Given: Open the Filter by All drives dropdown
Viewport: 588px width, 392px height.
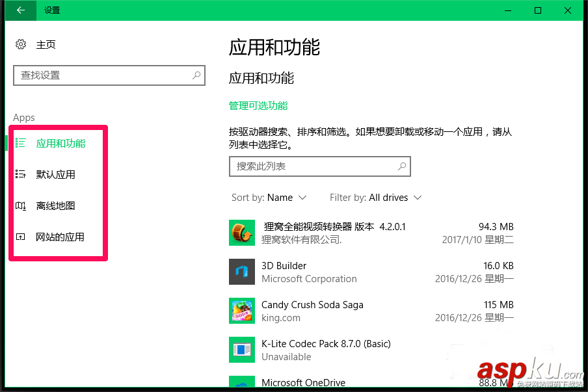Looking at the screenshot, I should pos(376,198).
